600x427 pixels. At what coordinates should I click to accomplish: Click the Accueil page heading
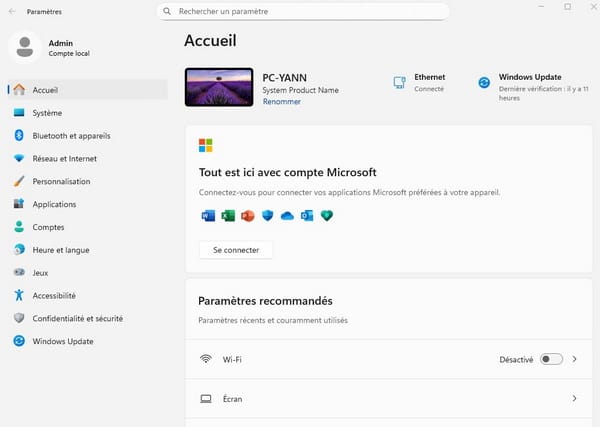pos(210,41)
